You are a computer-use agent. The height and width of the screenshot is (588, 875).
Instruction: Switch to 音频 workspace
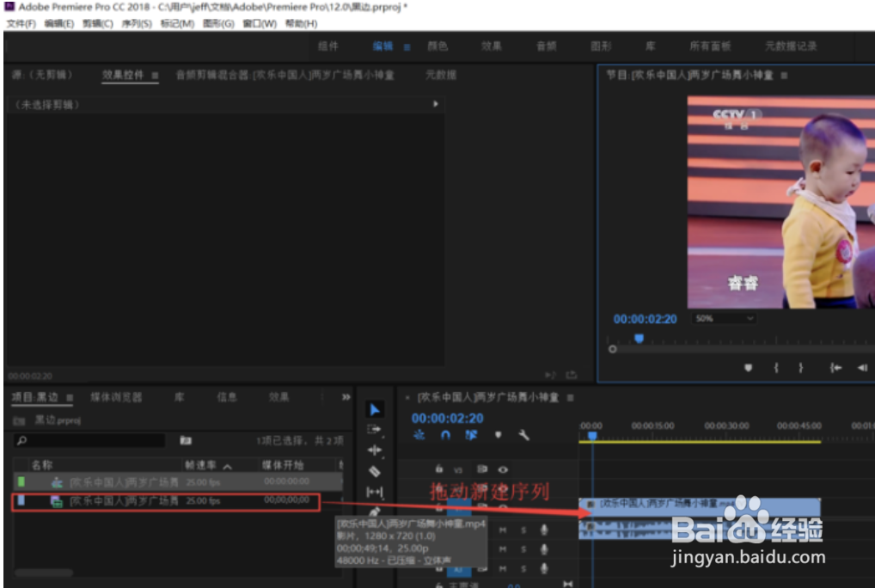[x=546, y=46]
